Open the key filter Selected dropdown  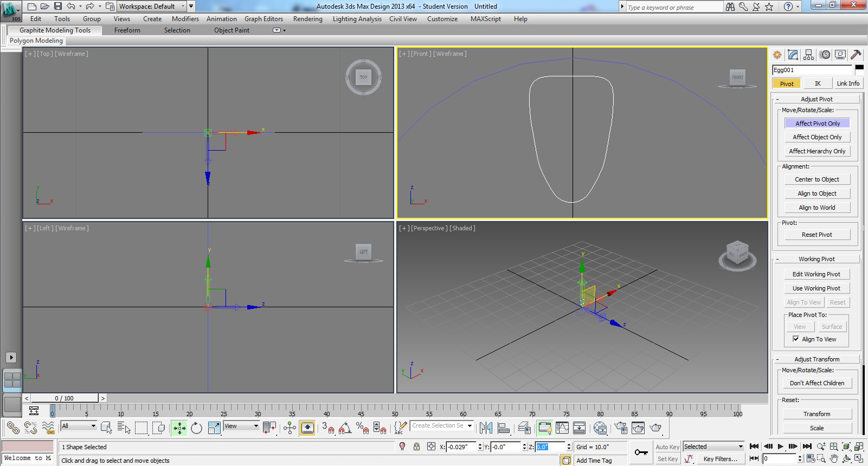pos(713,446)
